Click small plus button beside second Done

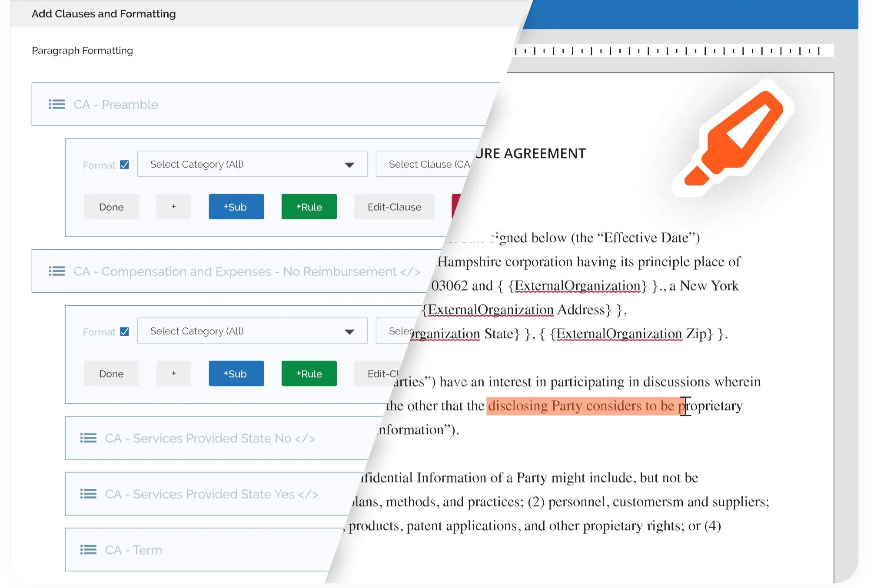click(x=173, y=373)
